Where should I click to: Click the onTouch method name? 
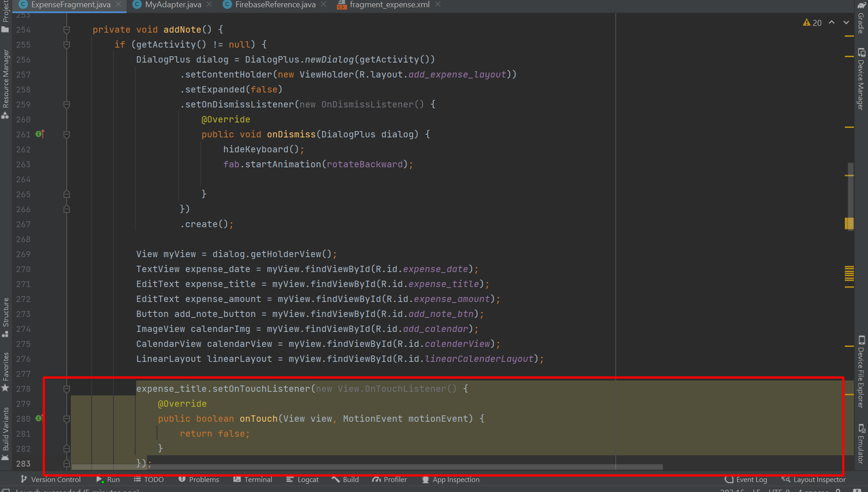point(259,419)
